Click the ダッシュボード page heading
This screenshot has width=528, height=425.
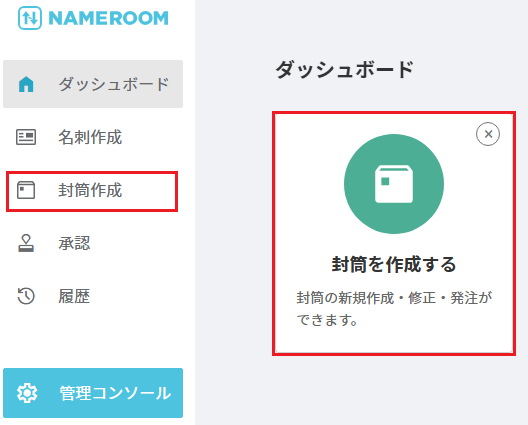click(x=344, y=69)
